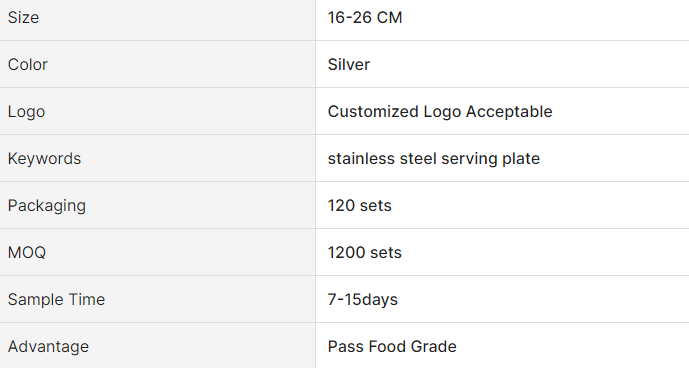The height and width of the screenshot is (368, 689).
Task: Select the Silver color value
Action: pyautogui.click(x=349, y=65)
